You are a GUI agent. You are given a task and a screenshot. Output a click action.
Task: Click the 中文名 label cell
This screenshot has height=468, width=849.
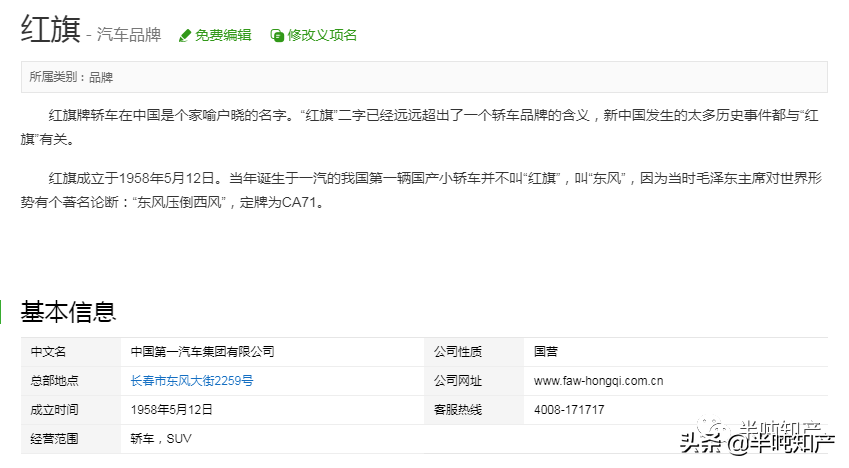71,352
